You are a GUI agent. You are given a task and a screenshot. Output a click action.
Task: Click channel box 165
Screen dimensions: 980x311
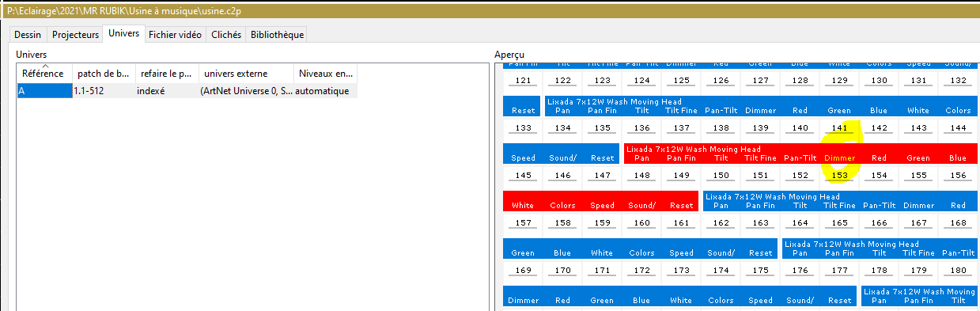[x=839, y=222]
